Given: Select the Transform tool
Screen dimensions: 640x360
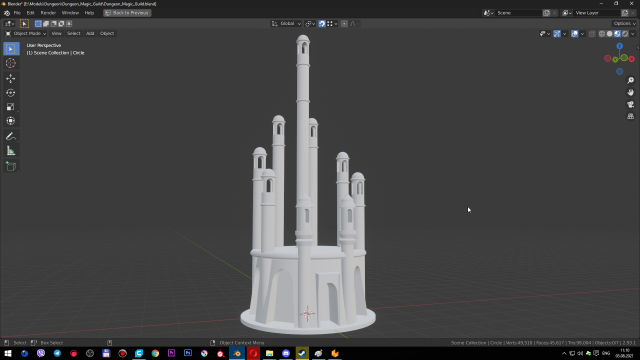Looking at the screenshot, I should click(11, 121).
